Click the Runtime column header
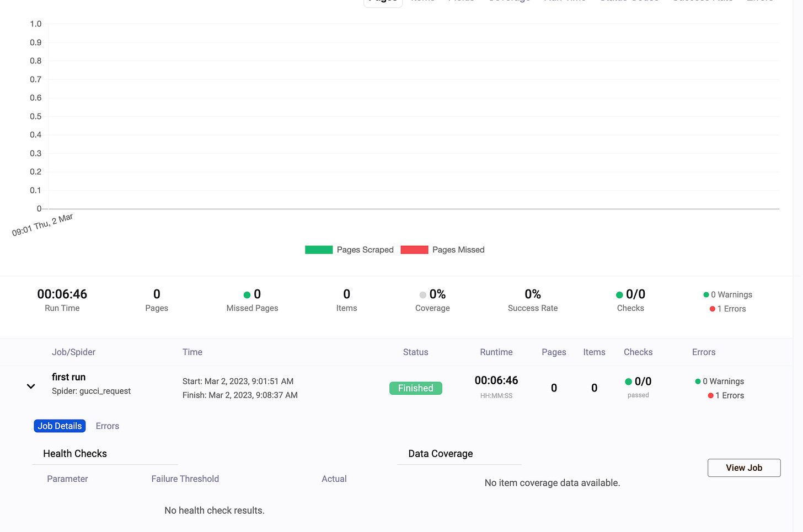The height and width of the screenshot is (532, 803). click(x=496, y=352)
